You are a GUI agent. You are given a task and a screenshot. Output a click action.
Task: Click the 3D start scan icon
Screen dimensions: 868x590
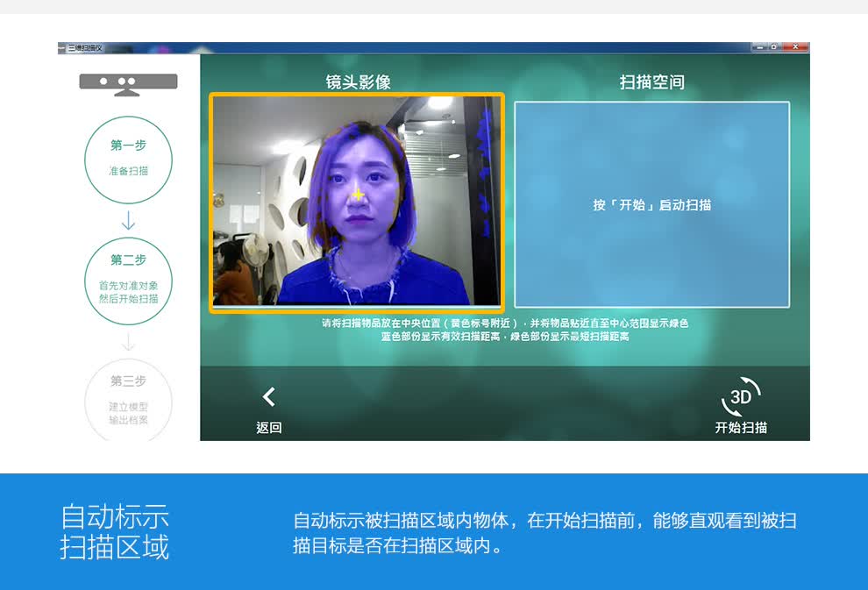point(741,397)
